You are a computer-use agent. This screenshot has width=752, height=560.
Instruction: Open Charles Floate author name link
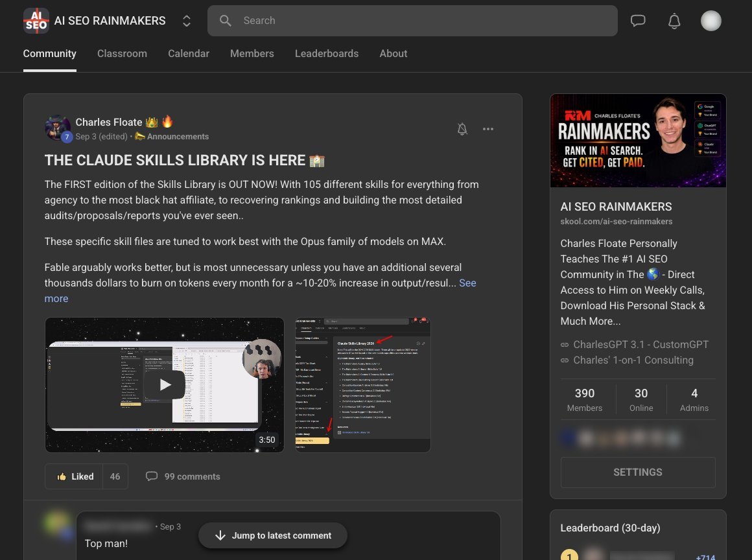click(x=109, y=122)
